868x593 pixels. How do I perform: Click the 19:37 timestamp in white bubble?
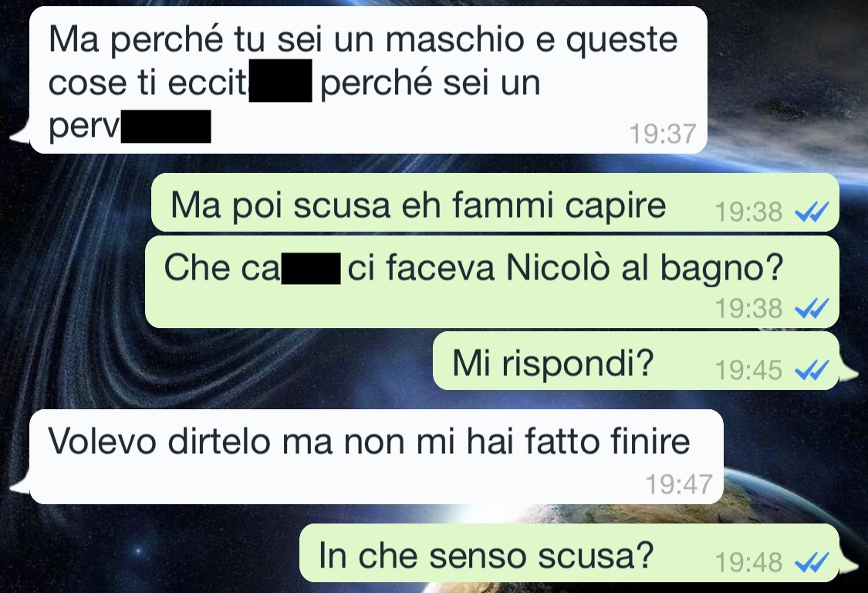pos(663,134)
